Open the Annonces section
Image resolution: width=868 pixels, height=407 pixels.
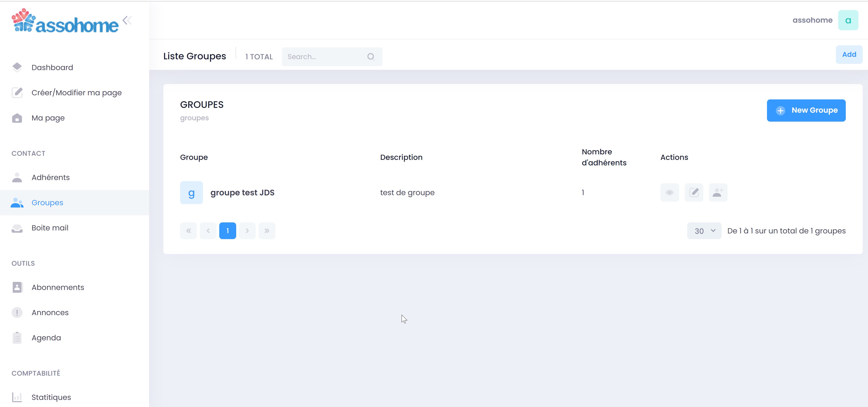[50, 313]
